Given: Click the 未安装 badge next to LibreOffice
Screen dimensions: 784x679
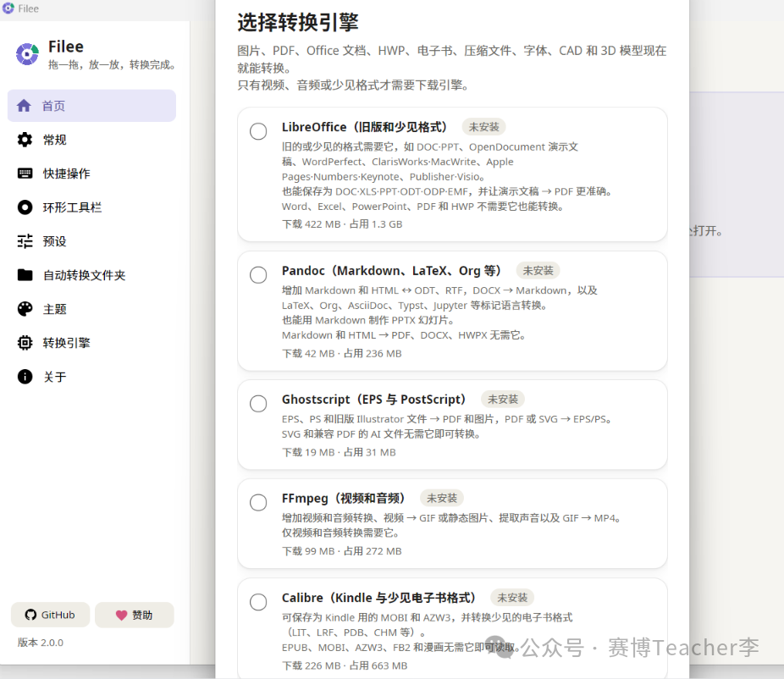Looking at the screenshot, I should [x=483, y=127].
